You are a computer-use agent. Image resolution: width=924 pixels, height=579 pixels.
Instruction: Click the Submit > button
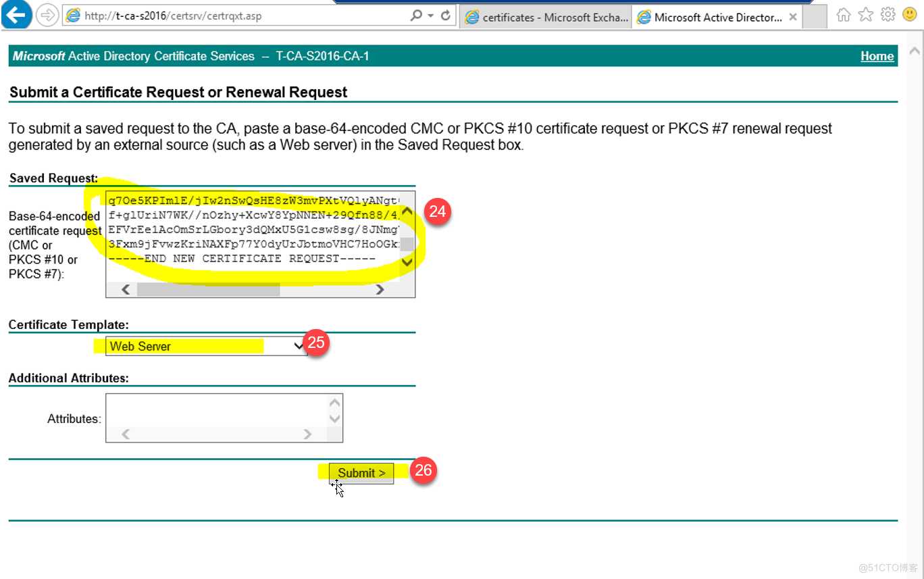(x=361, y=473)
